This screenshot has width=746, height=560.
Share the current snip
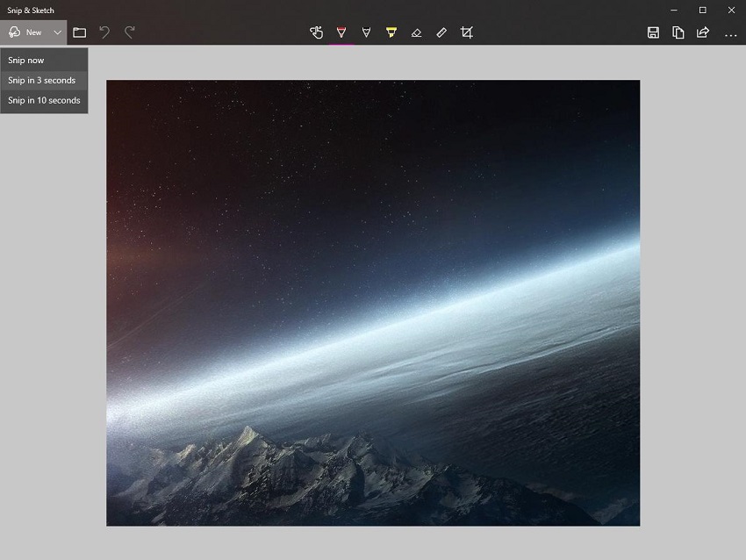click(703, 32)
